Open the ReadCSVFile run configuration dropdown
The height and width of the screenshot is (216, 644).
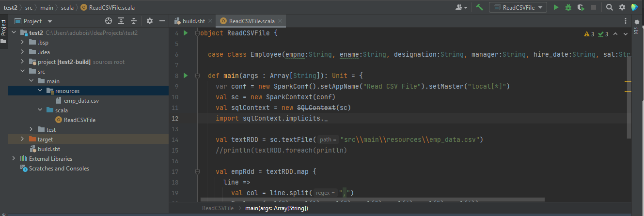518,7
